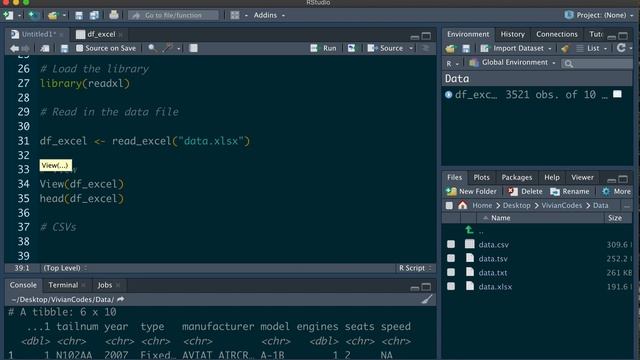Go to the Home directory icon in Files
The image size is (640, 360).
[x=462, y=205]
